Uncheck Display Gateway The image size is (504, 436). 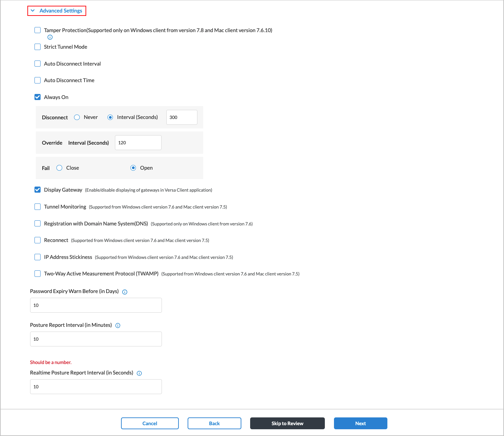pos(37,190)
